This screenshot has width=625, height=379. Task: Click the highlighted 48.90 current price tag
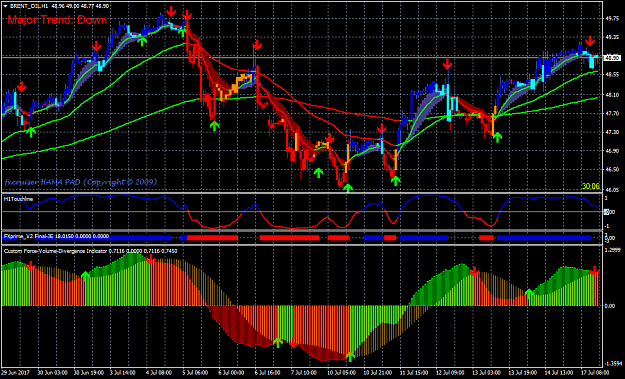tap(612, 58)
